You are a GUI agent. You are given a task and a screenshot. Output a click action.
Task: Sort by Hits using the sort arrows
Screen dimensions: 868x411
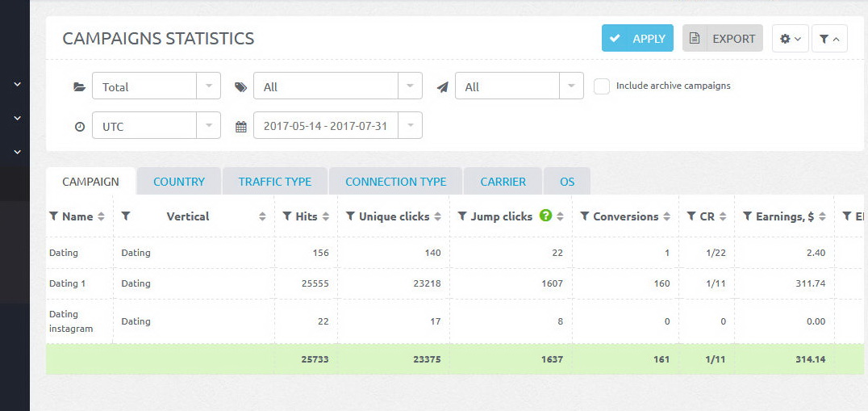tap(326, 217)
